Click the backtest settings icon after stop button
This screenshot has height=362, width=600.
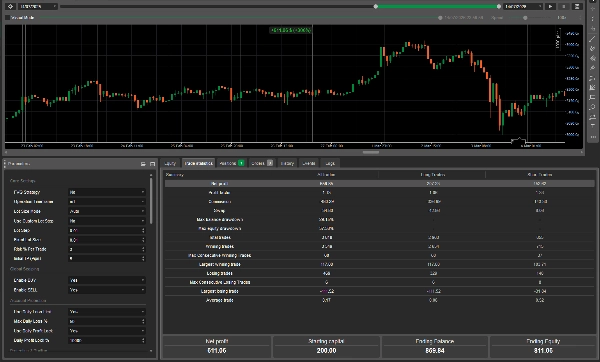tap(577, 7)
